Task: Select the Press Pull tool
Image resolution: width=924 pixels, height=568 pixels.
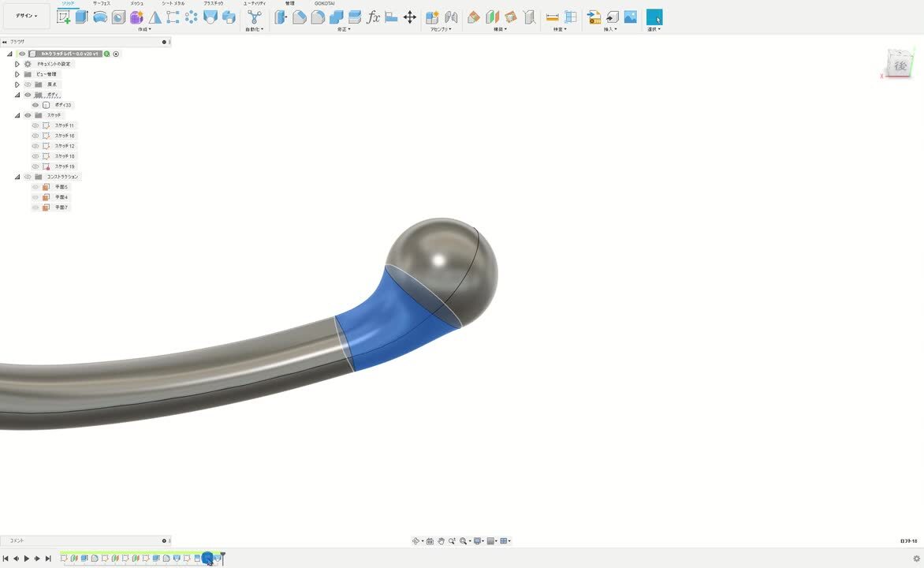Action: point(281,17)
